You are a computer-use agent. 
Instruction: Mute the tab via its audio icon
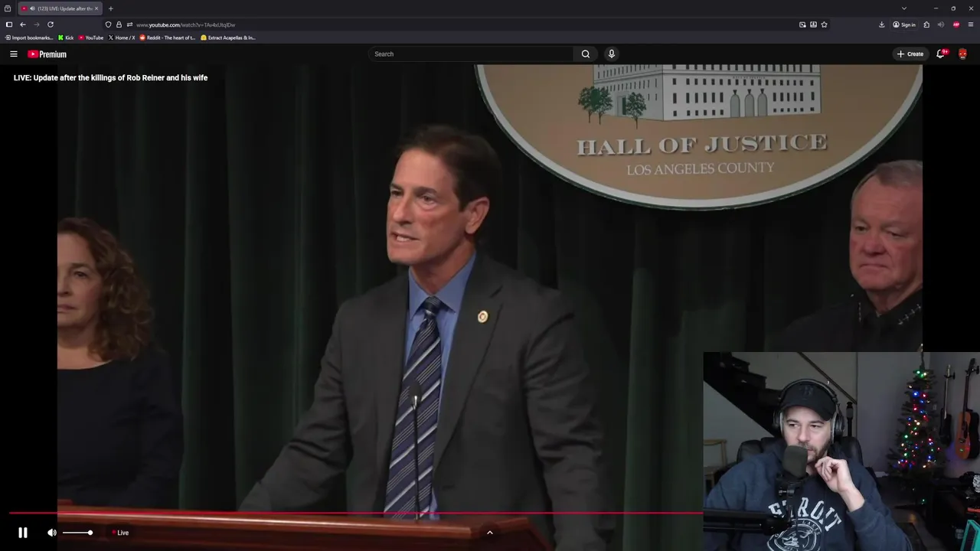point(32,8)
